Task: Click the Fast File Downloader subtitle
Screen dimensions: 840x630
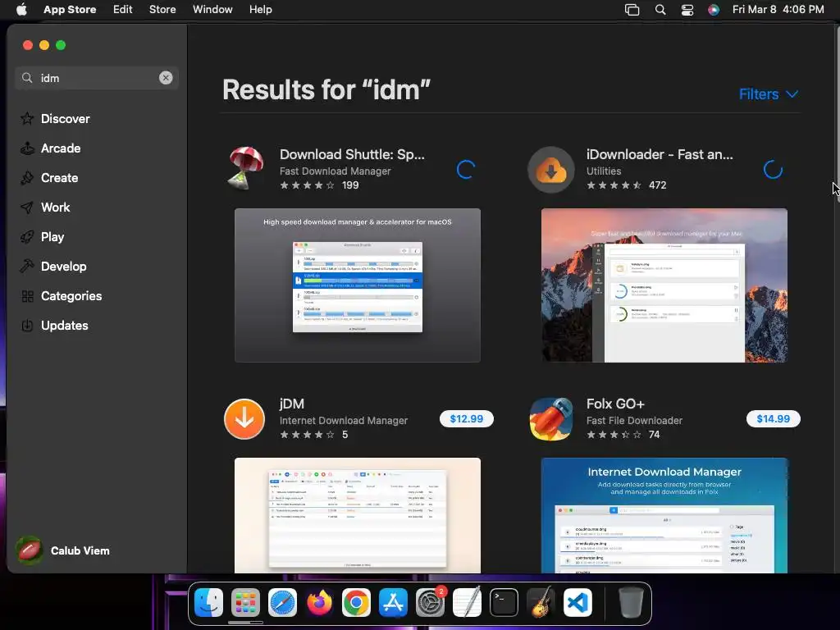Action: point(634,421)
